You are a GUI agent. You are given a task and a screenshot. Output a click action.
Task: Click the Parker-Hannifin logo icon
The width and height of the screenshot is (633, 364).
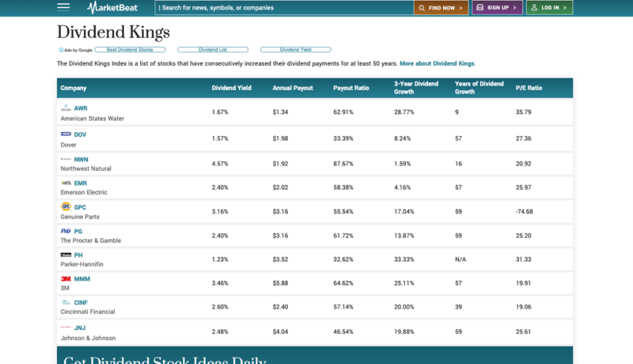coord(66,255)
